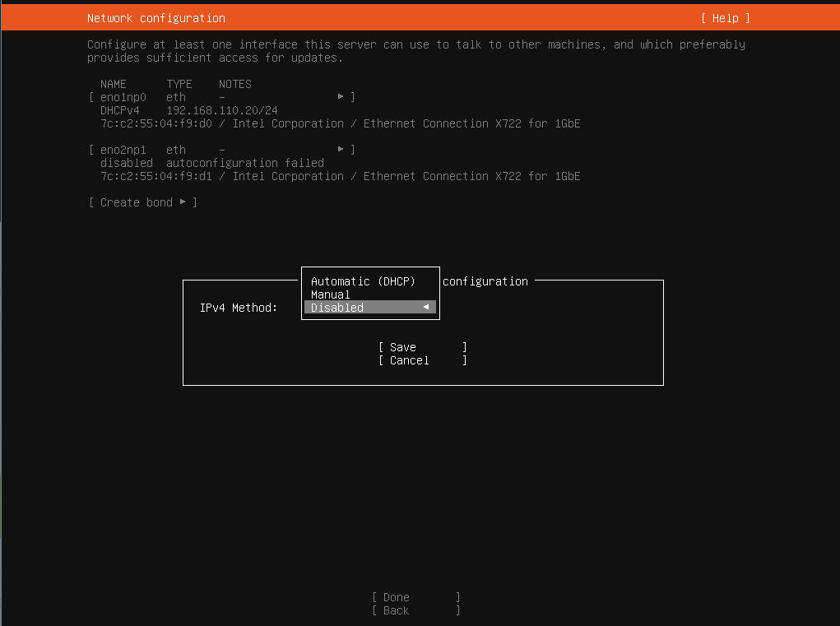Choose Manual from IPv4 method list
Viewport: 840px width, 626px height.
point(331,294)
